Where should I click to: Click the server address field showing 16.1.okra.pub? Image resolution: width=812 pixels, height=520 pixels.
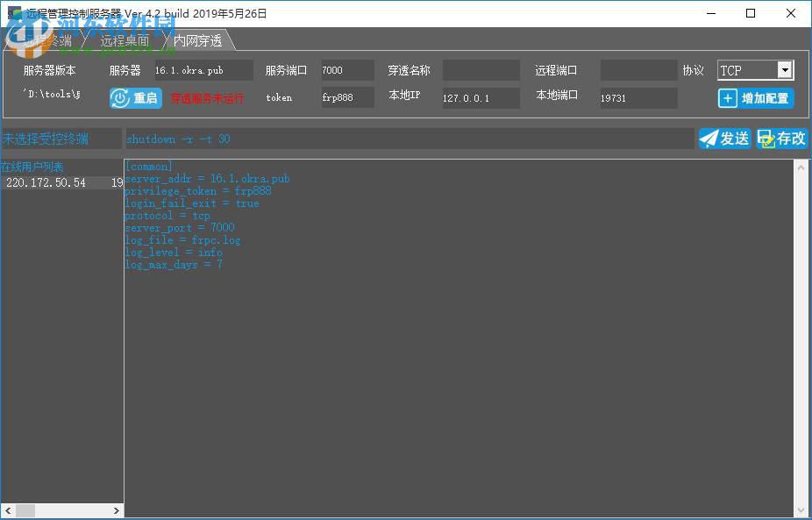click(x=203, y=69)
